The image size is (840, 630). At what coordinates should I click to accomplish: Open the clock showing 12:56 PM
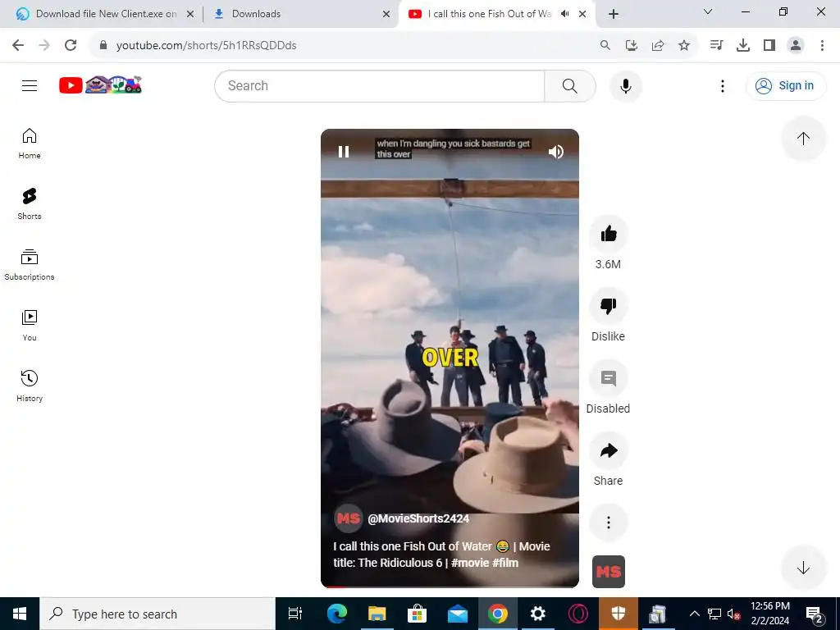(770, 614)
